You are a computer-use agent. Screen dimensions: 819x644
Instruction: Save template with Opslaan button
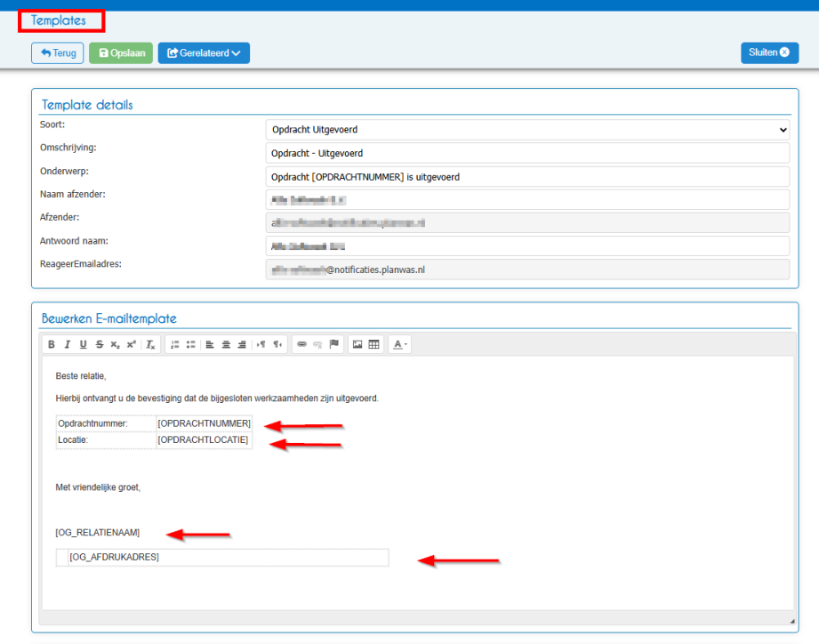(x=121, y=52)
